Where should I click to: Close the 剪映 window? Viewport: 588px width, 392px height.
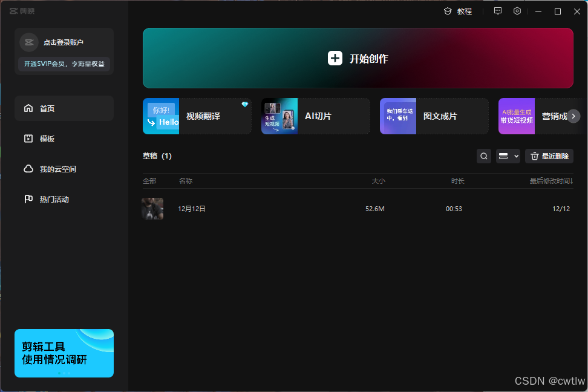pyautogui.click(x=577, y=11)
